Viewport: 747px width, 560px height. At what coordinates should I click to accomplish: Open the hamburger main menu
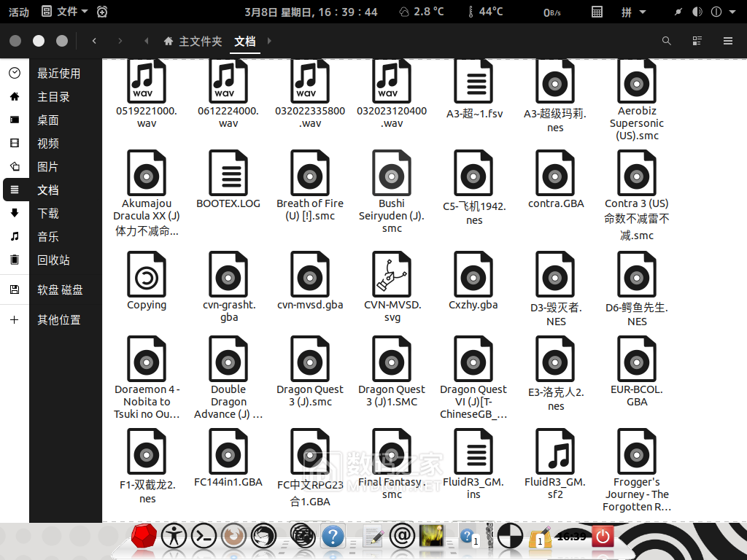pyautogui.click(x=727, y=41)
